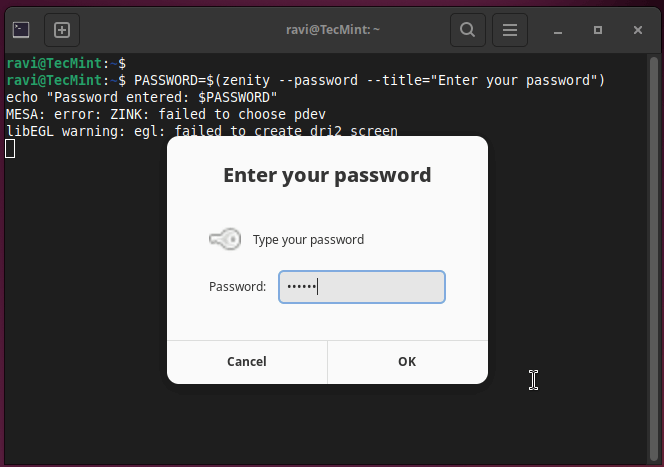Viewport: 664px width, 467px height.
Task: Click the libEGL warning output line
Action: coord(200,131)
